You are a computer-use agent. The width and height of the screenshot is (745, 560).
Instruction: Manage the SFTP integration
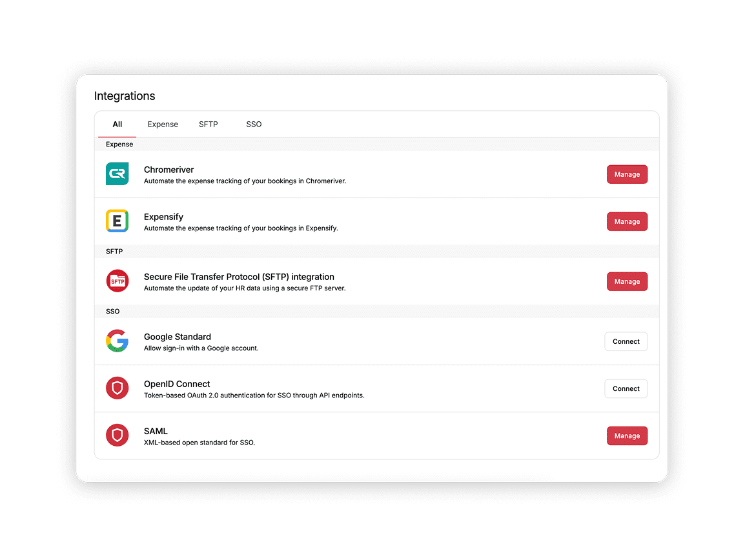pos(627,281)
